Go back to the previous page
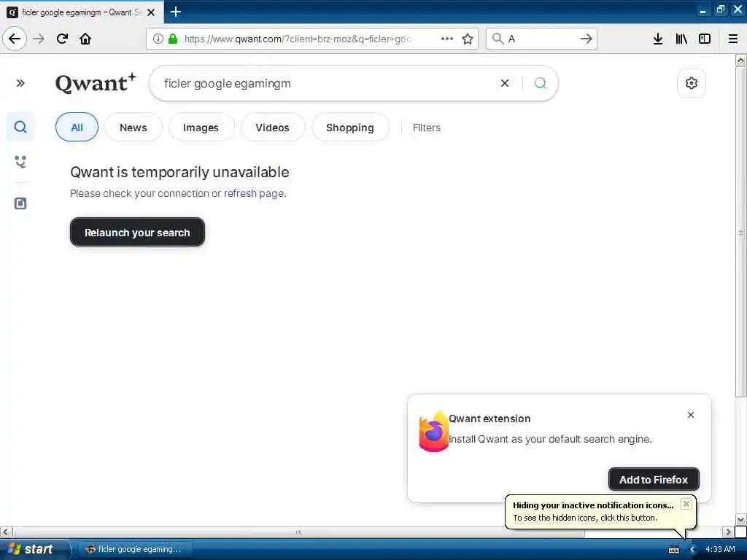The width and height of the screenshot is (747, 560). click(x=15, y=39)
